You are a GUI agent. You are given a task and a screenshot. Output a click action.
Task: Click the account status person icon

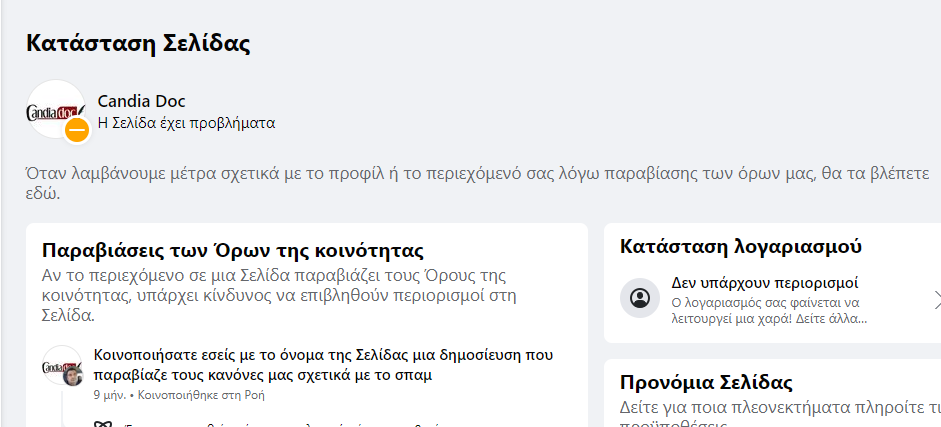(640, 299)
